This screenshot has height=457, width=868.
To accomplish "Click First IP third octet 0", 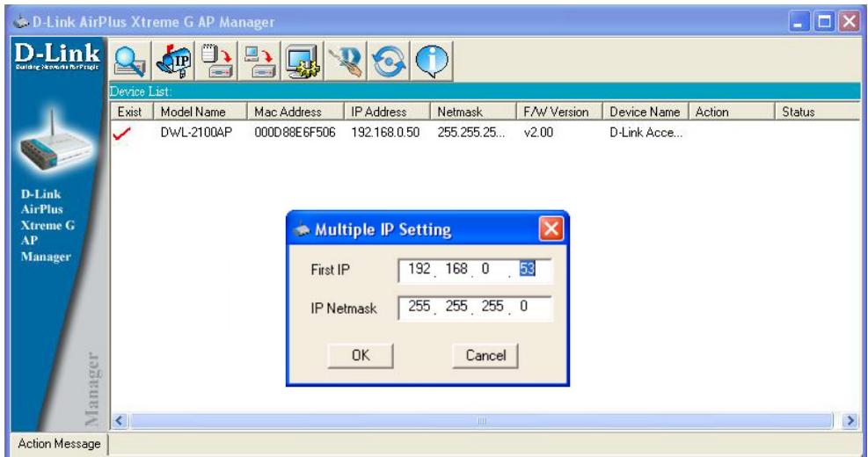I will (x=485, y=269).
